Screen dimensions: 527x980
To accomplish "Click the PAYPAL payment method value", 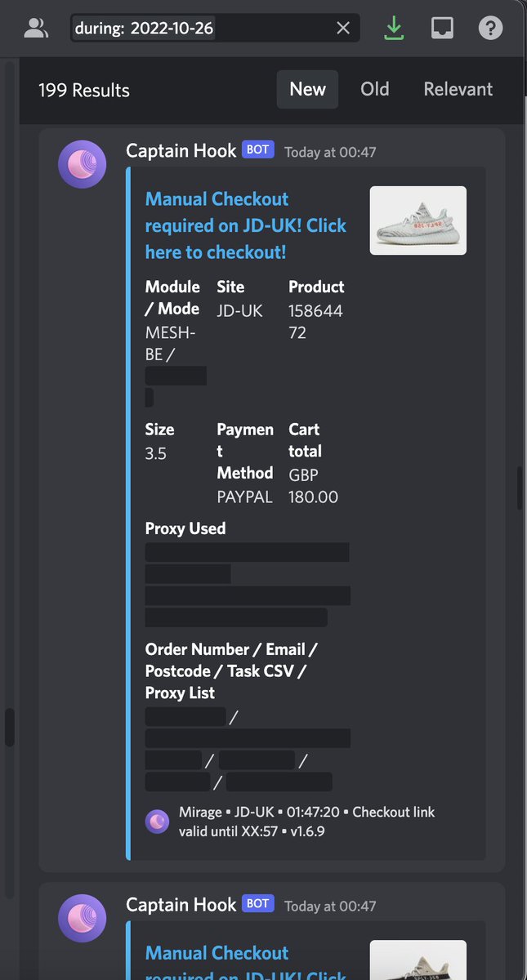I will [x=244, y=497].
